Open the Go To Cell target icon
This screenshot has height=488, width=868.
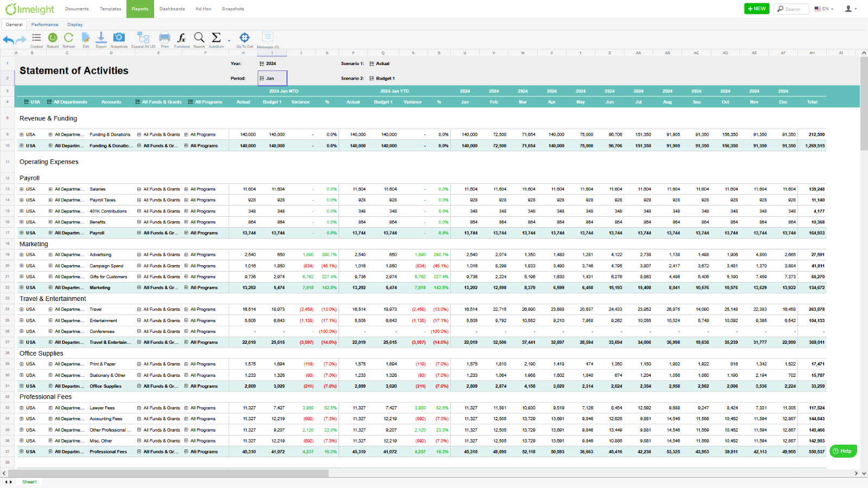(245, 40)
